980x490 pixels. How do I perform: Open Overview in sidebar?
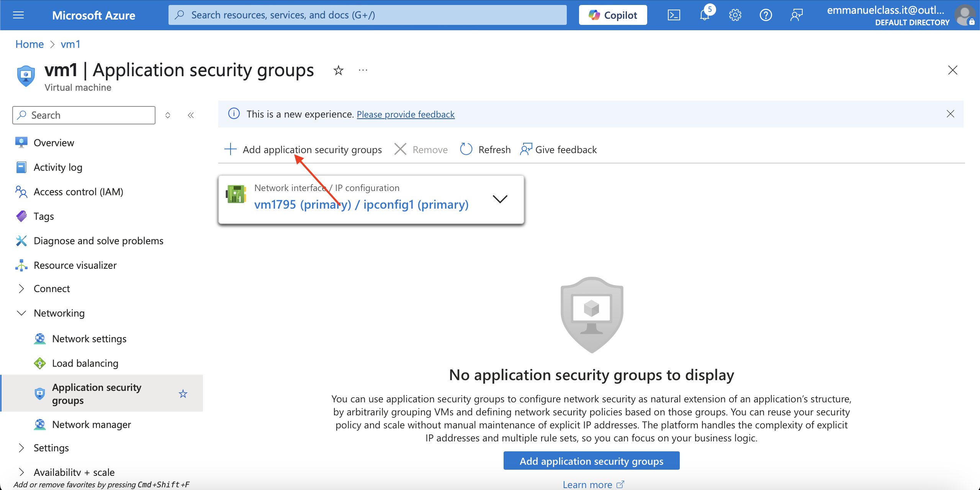54,143
